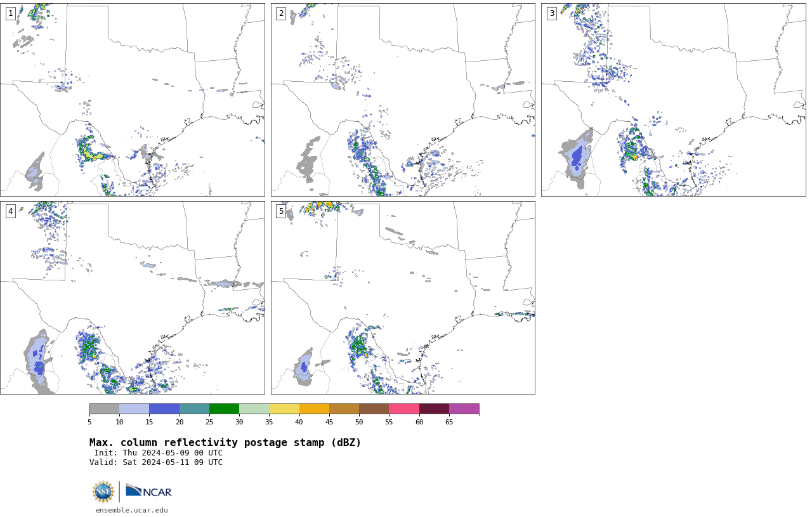The width and height of the screenshot is (812, 517).
Task: Select the pink 55-60 dBZ swatch
Action: 404,409
